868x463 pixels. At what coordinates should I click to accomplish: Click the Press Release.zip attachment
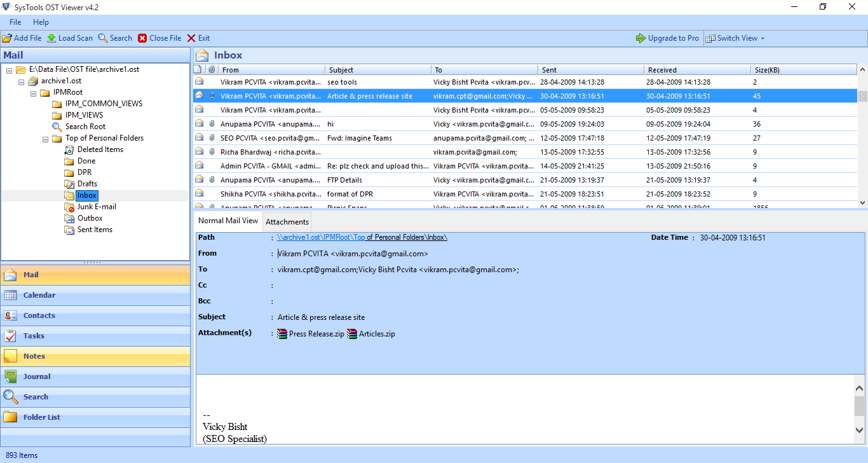click(310, 334)
